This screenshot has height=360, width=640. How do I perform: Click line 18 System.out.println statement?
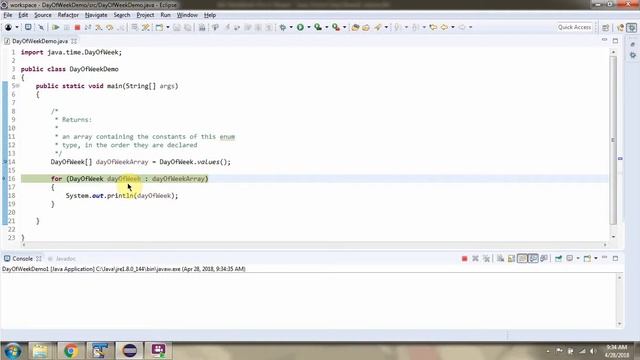[122, 196]
